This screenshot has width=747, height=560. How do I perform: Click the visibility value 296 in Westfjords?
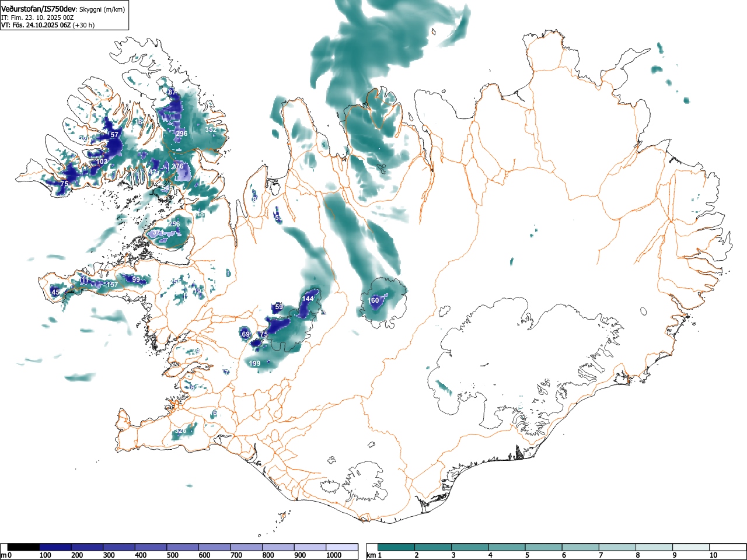pos(181,134)
